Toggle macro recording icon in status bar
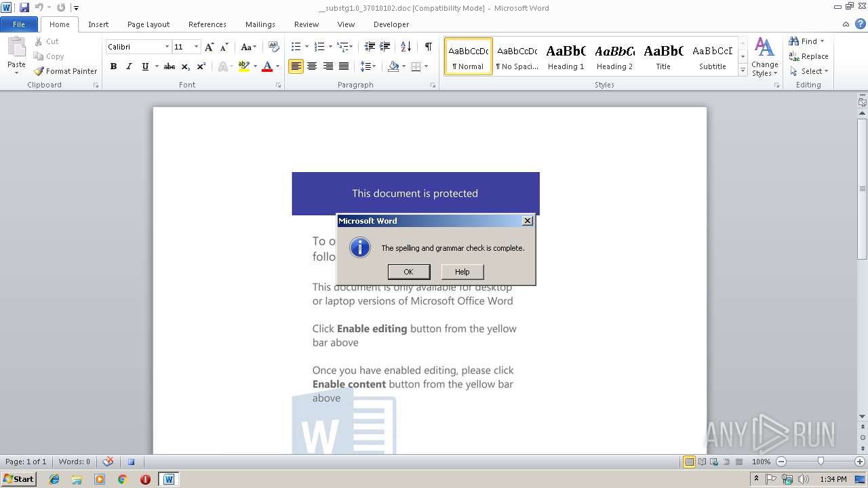 coord(131,462)
